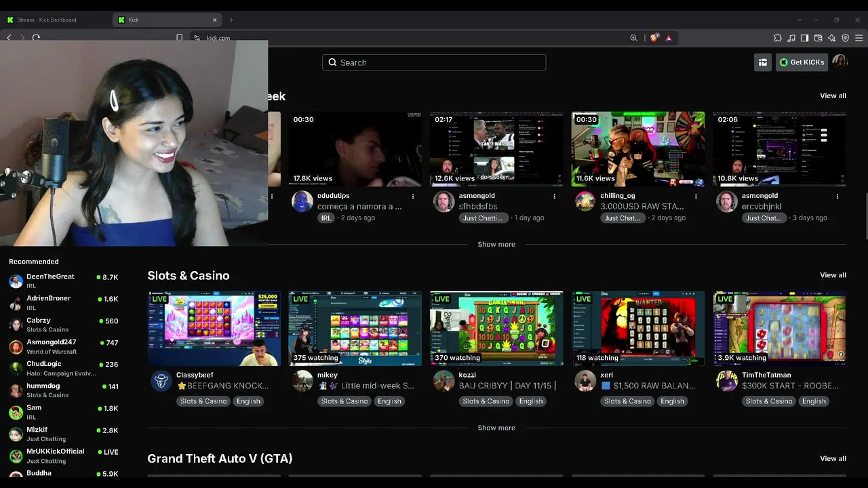Open chilling_og channel avatar
Viewport: 868px width, 488px height.
point(585,201)
